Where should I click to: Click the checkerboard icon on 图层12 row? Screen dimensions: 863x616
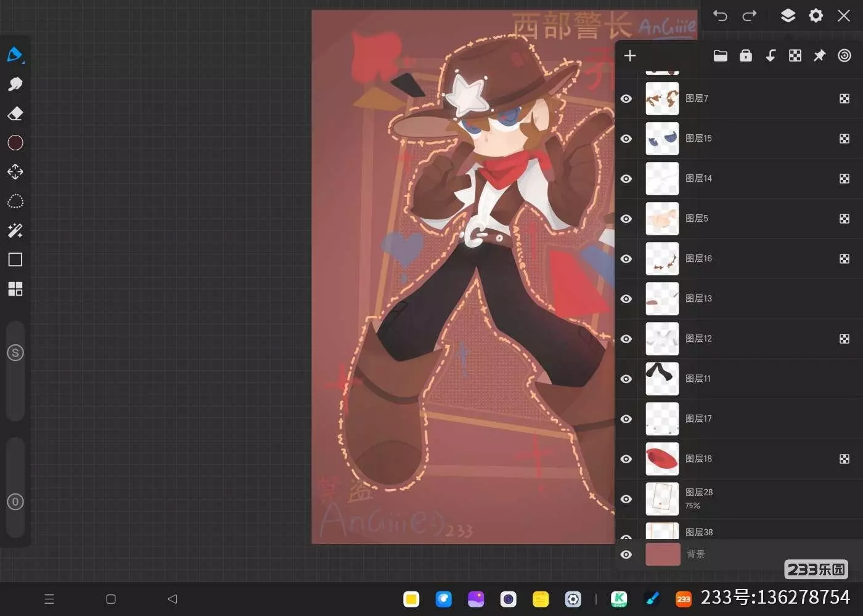point(845,339)
